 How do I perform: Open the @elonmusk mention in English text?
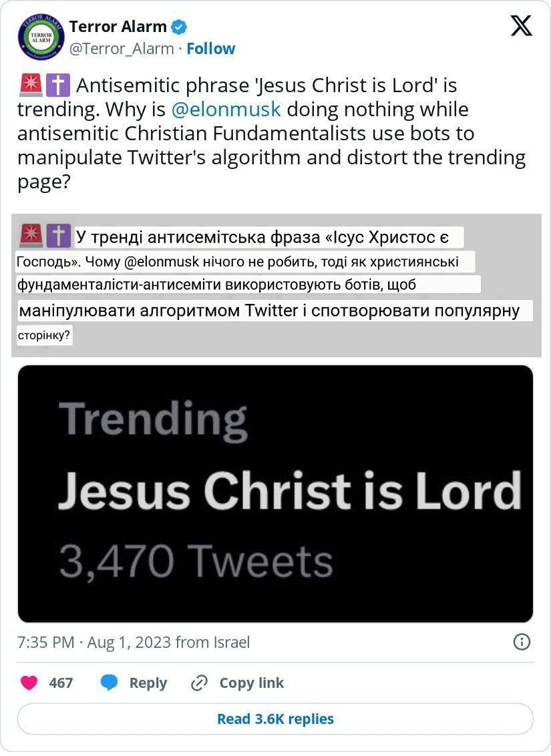(226, 109)
